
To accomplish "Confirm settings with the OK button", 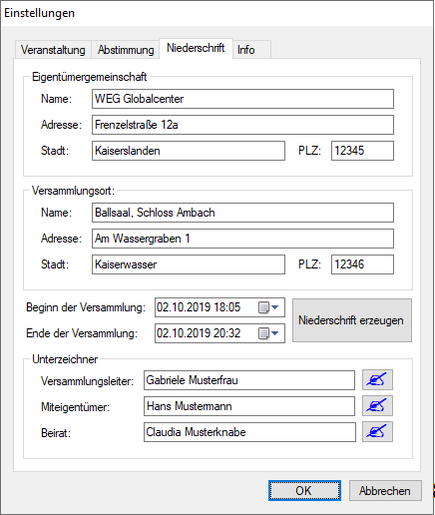I will pos(305,491).
